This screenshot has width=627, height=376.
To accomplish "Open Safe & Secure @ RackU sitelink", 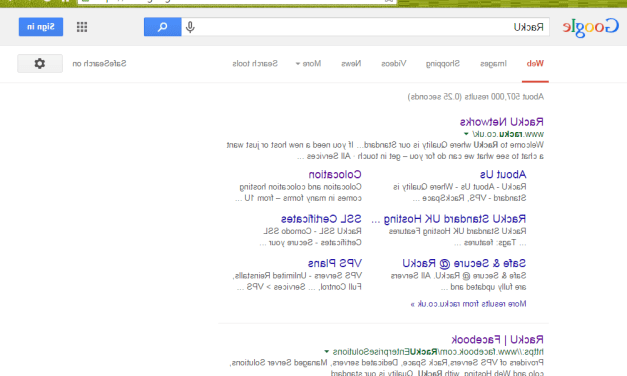I will [x=464, y=264].
